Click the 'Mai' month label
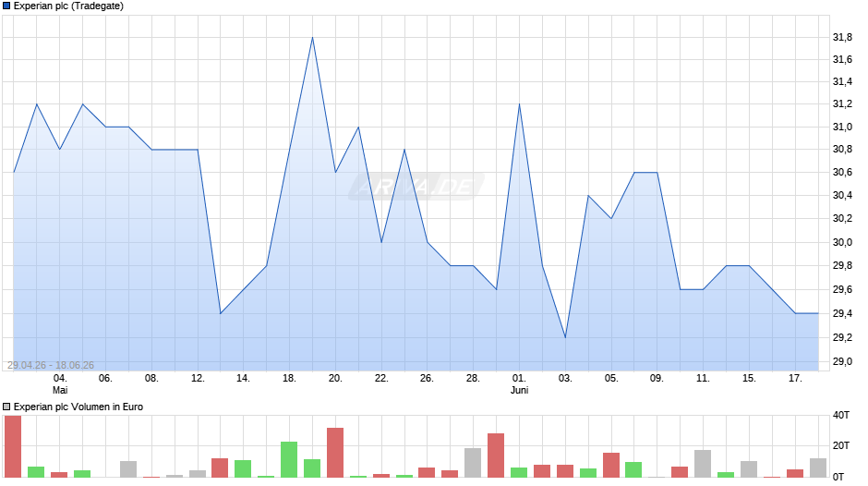Screen dimensions: 868x486 click(60, 390)
